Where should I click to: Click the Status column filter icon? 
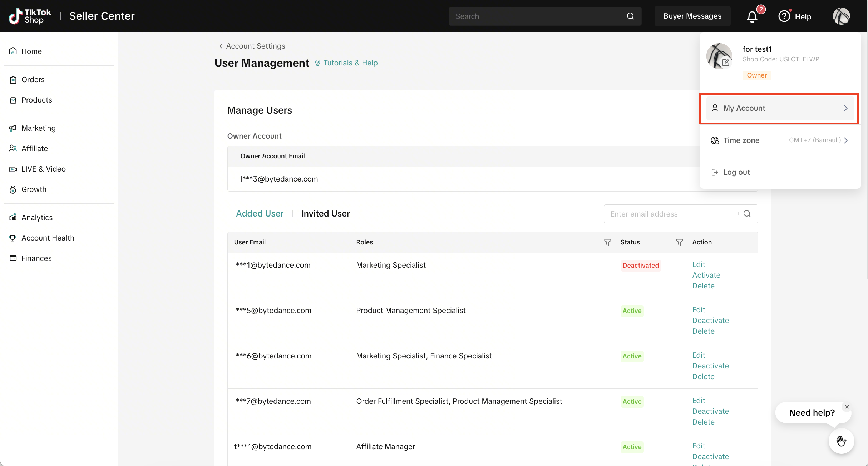pos(679,242)
